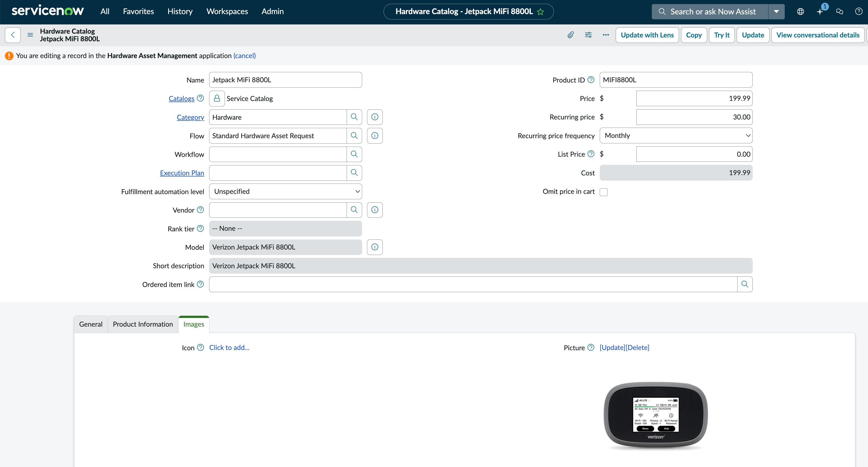Open the Rank tier None selector
This screenshot has height=467, width=868.
[285, 229]
